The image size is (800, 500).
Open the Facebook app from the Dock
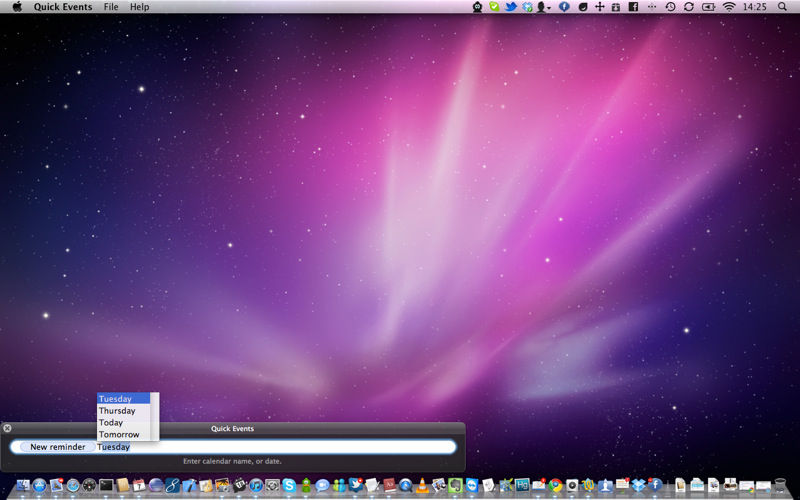pos(656,484)
